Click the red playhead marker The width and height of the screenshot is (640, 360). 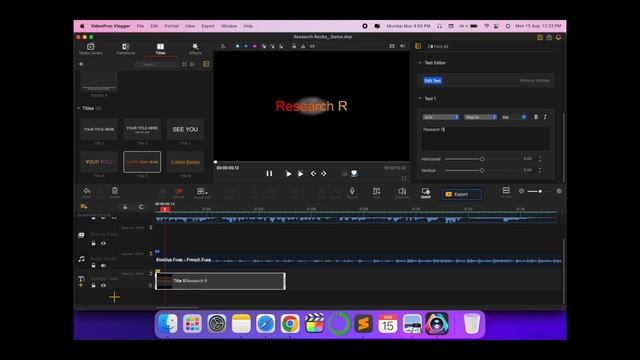point(165,209)
